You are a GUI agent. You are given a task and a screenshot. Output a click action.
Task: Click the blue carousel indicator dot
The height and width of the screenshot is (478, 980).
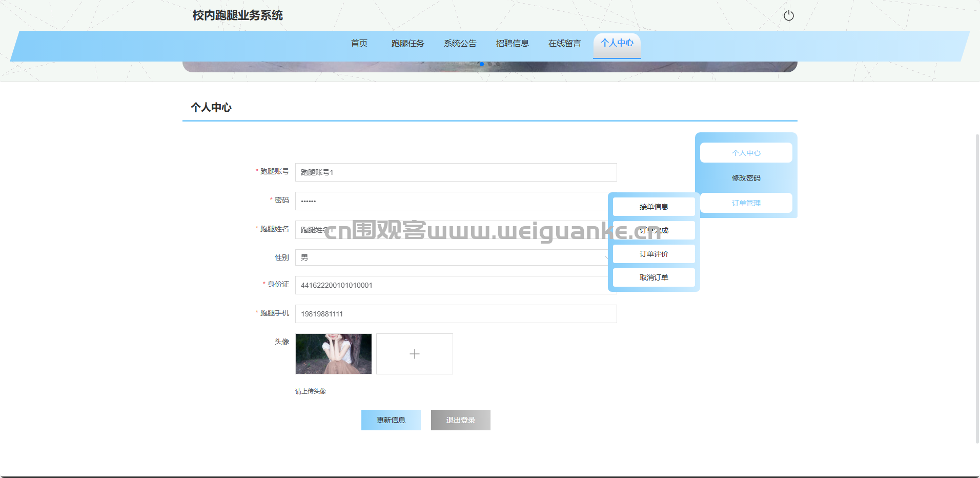coord(481,64)
